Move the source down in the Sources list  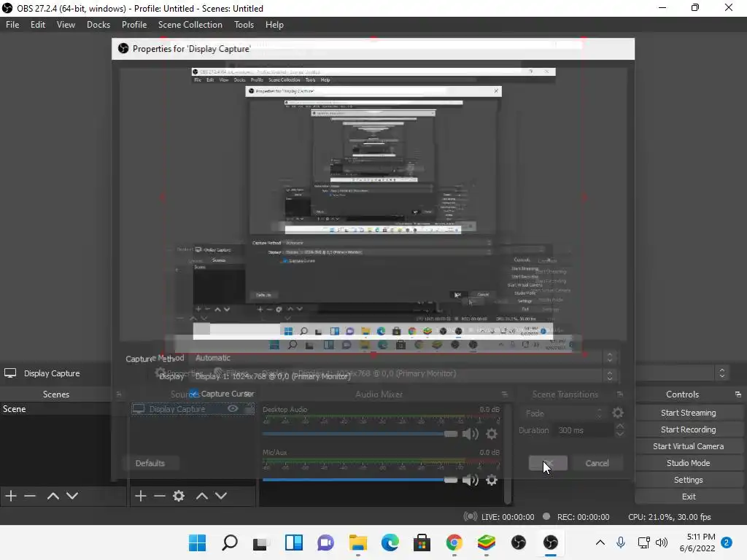coord(221,496)
